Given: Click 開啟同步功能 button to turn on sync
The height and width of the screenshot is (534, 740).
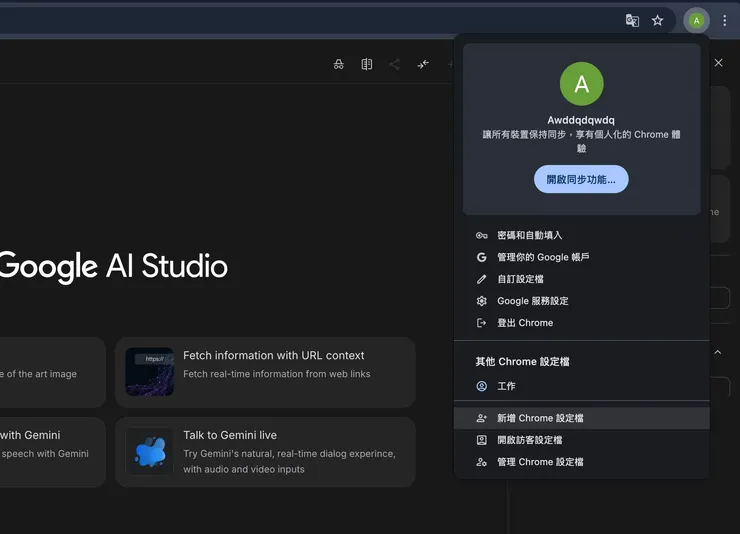Looking at the screenshot, I should tap(581, 180).
